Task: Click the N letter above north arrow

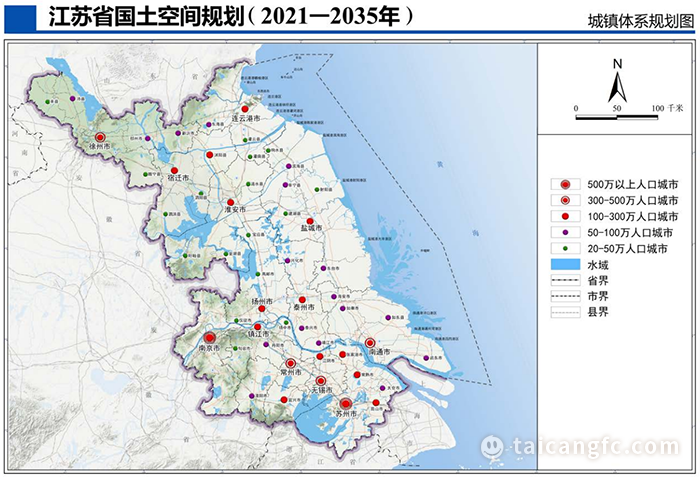Action: pos(617,64)
